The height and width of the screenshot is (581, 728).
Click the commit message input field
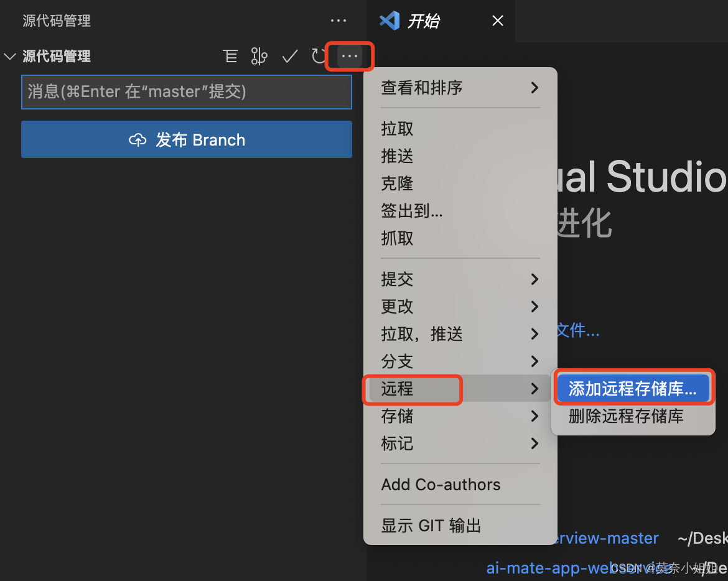pyautogui.click(x=186, y=92)
